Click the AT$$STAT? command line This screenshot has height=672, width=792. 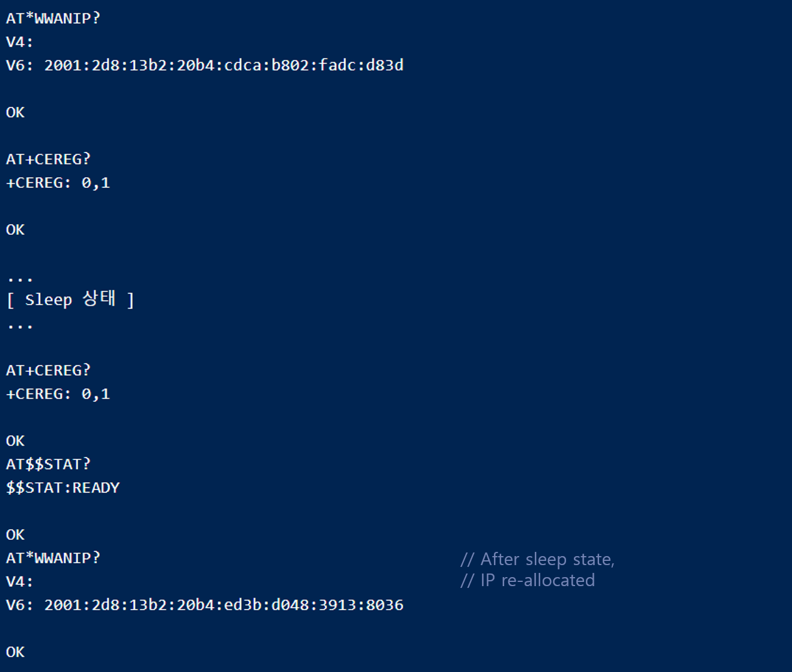[x=48, y=464]
